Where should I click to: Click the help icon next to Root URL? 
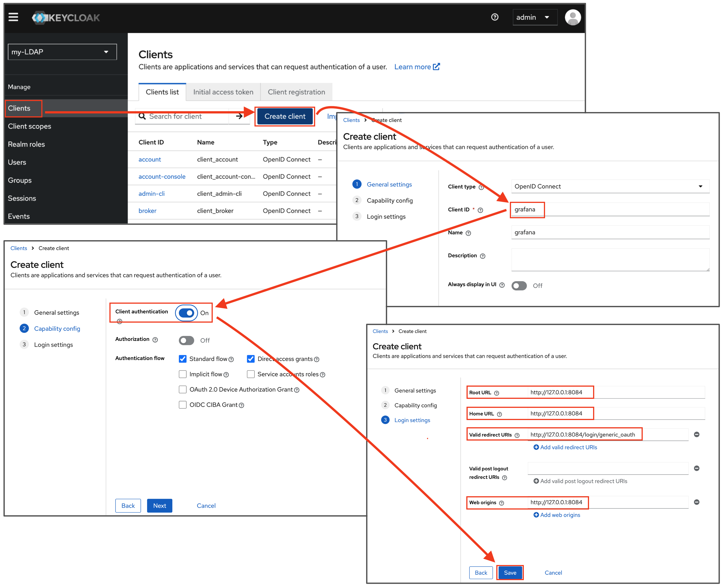[496, 393]
